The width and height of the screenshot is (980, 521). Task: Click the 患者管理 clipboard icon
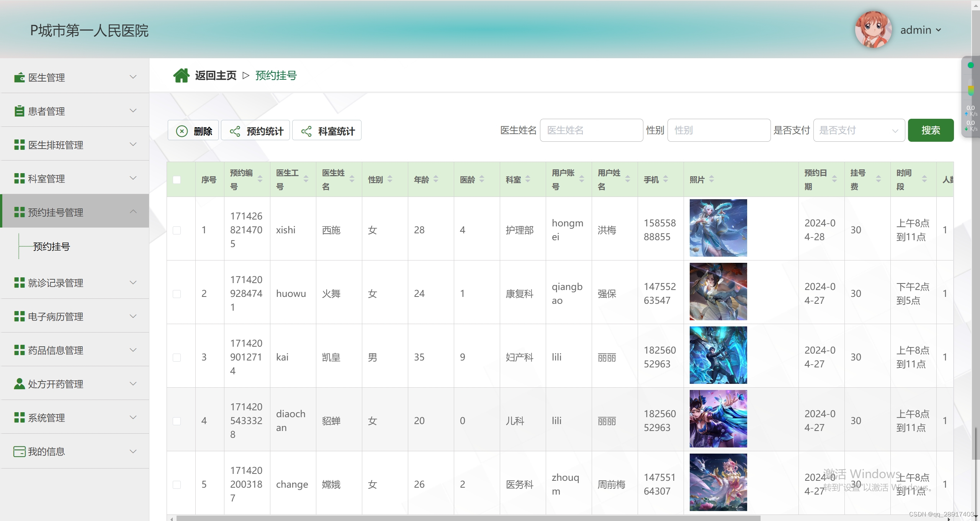(19, 111)
